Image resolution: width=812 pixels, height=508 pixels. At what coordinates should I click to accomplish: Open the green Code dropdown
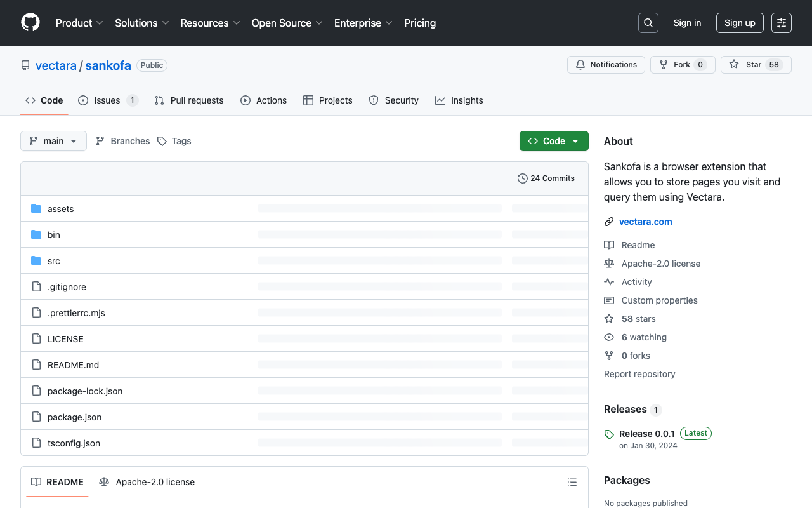pos(554,141)
